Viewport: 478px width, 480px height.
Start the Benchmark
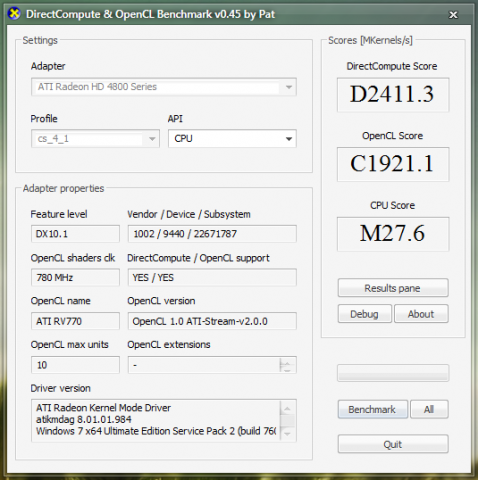(x=373, y=409)
